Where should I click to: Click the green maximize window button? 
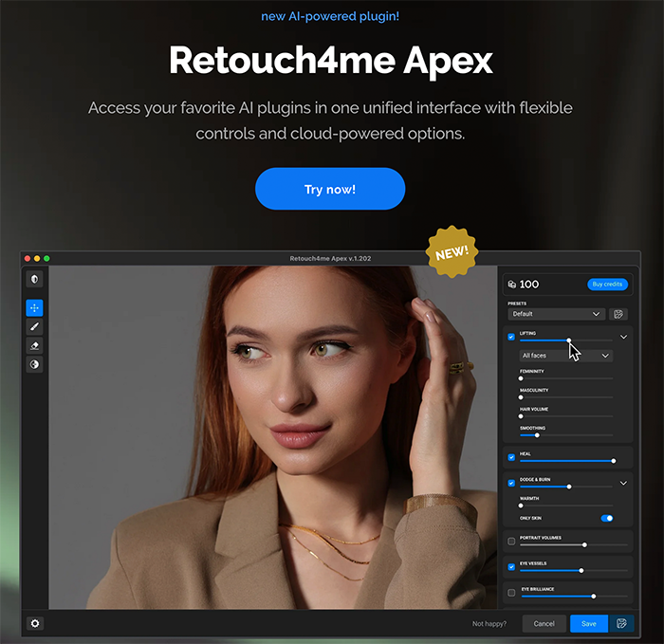[x=47, y=258]
